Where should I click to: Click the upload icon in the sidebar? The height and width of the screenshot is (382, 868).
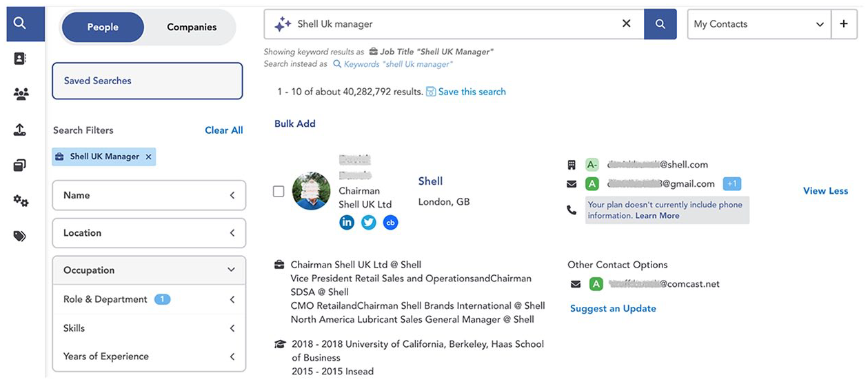click(20, 130)
